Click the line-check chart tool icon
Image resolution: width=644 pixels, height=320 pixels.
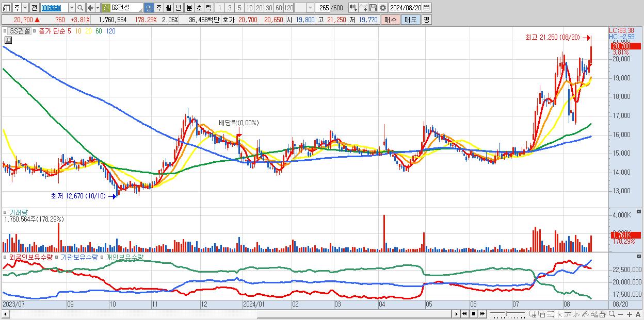point(363,8)
